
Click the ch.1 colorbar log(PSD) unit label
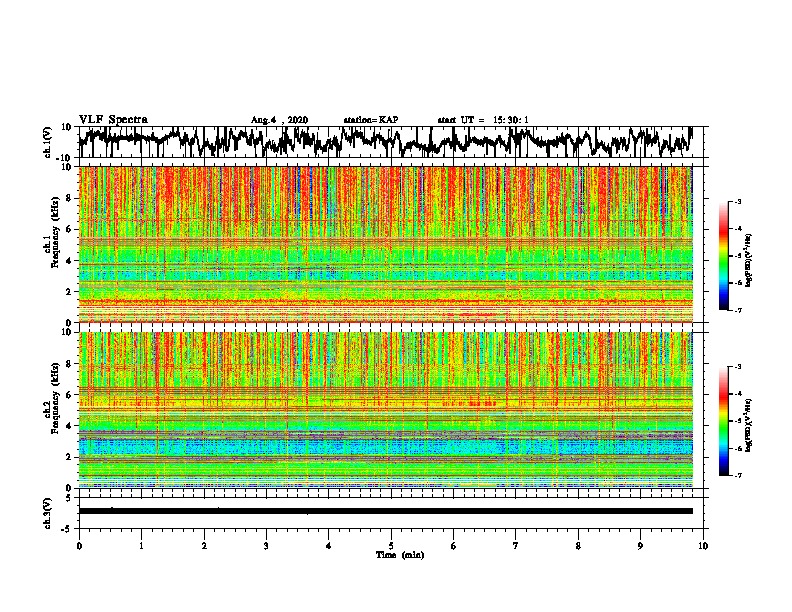[x=748, y=261]
